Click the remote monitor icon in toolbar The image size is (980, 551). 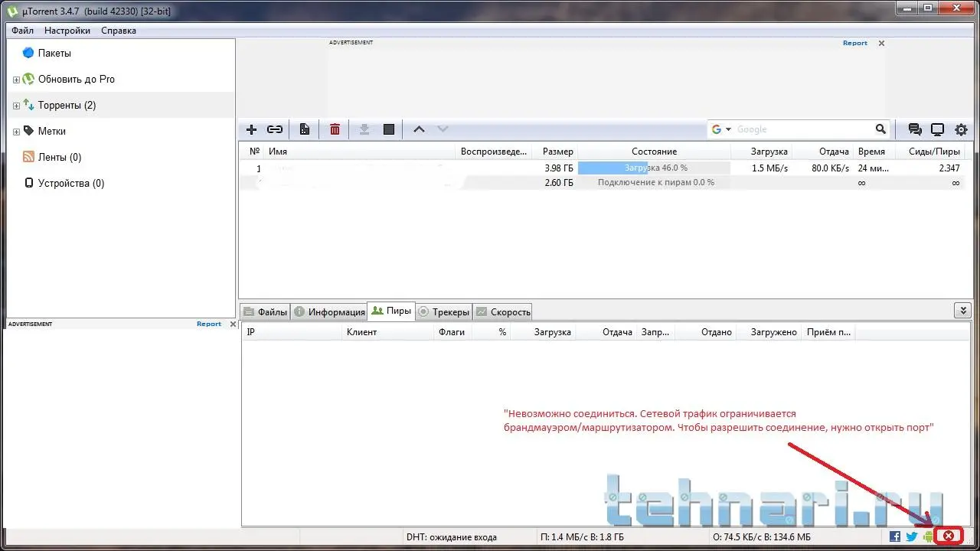pyautogui.click(x=937, y=130)
